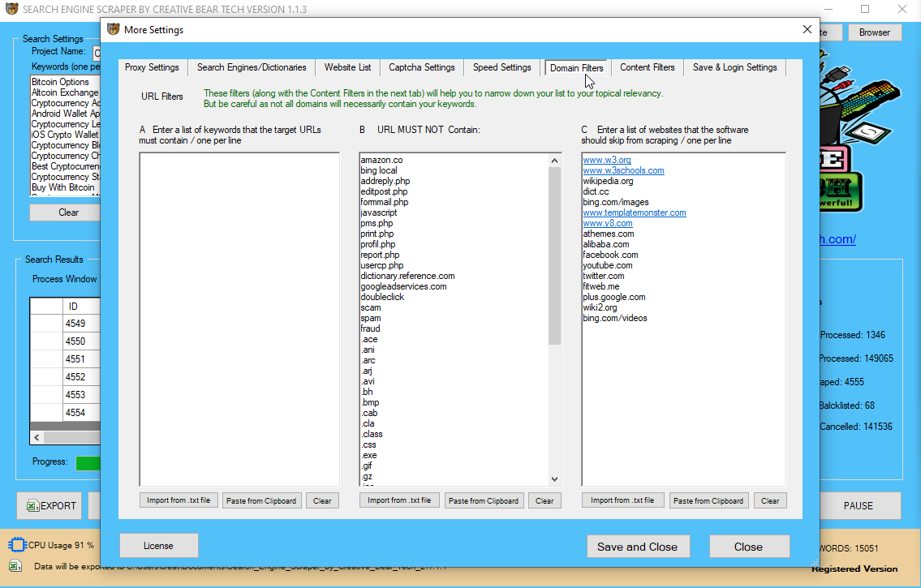This screenshot has height=588, width=921.
Task: Click the bear icon on the More Settings dialog
Action: coord(111,29)
